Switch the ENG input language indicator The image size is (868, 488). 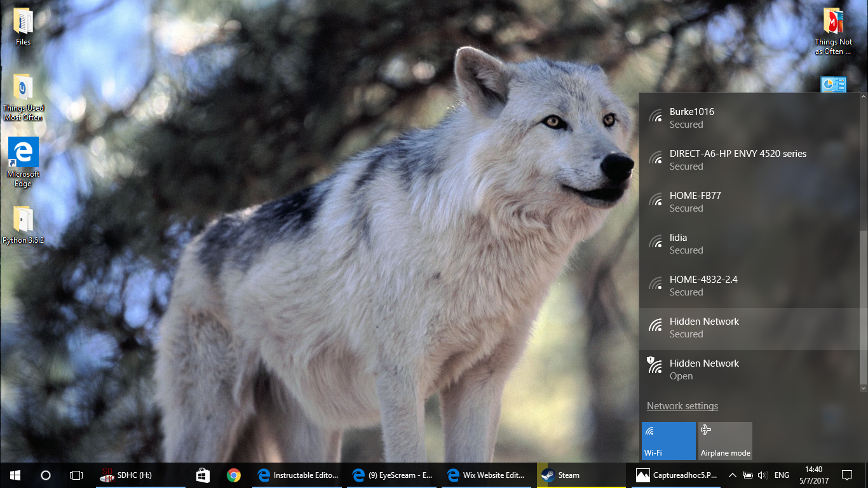(x=782, y=475)
